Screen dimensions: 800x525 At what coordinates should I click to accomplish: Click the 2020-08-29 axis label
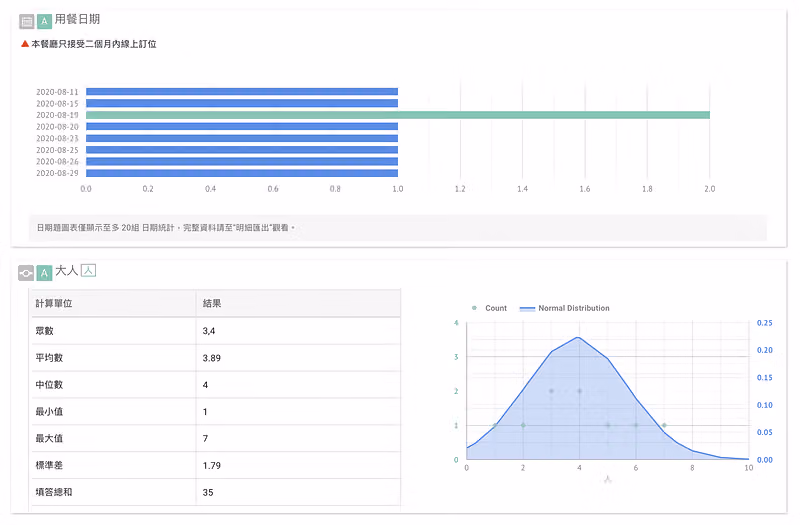point(57,173)
